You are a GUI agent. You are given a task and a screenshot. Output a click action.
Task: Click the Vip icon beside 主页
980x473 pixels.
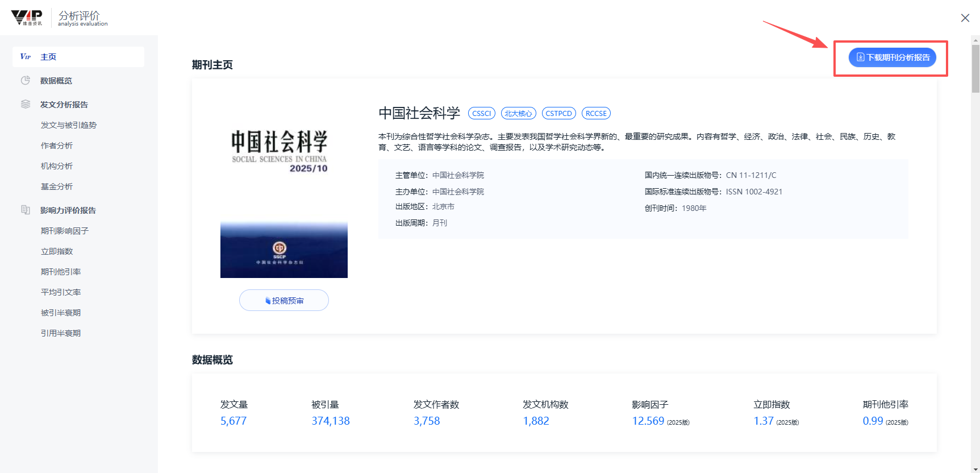(26, 57)
